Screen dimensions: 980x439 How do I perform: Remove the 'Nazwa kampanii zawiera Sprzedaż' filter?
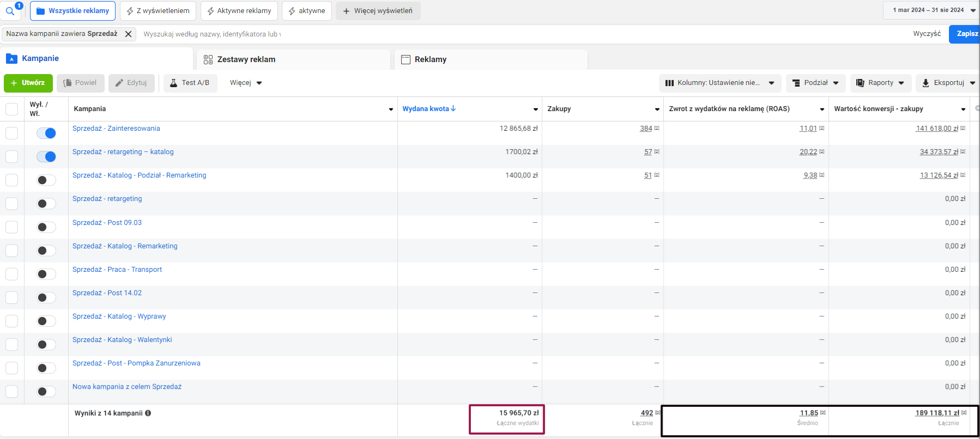tap(128, 34)
